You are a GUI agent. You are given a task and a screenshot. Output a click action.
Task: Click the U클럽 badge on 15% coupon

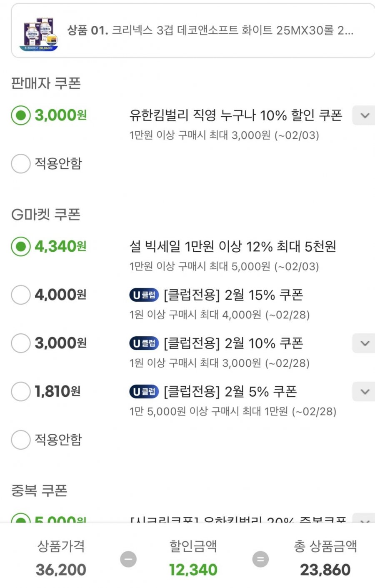click(144, 295)
